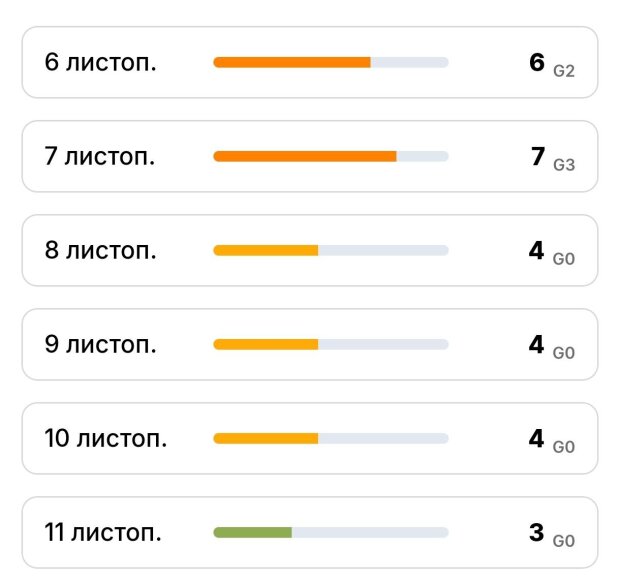This screenshot has height=582, width=620.
Task: Select the G2 storm level label
Action: (564, 71)
